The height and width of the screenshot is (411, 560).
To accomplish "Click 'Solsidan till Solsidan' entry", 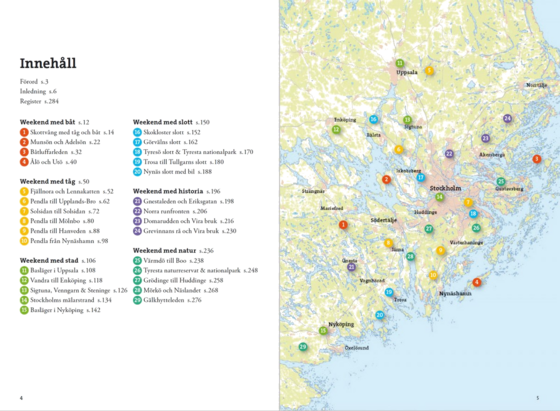I will click(x=60, y=211).
